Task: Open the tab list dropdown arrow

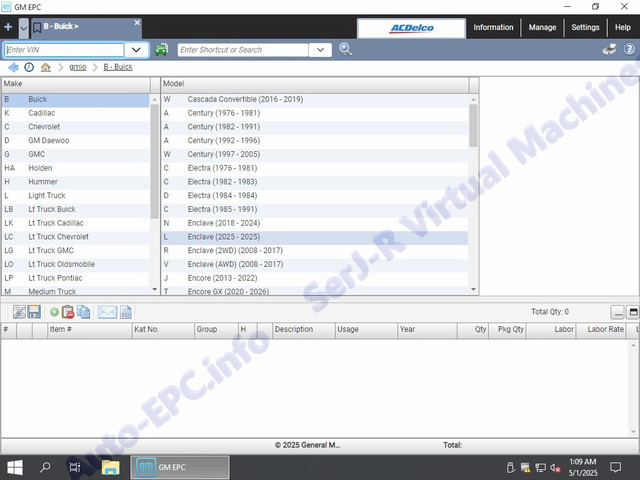Action: [x=24, y=28]
